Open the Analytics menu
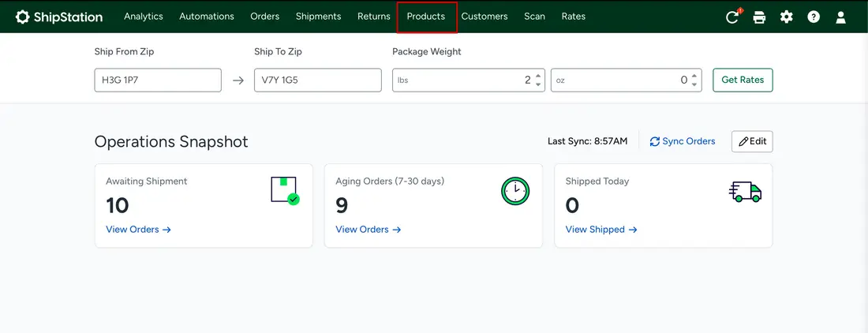The width and height of the screenshot is (868, 333). click(x=144, y=17)
